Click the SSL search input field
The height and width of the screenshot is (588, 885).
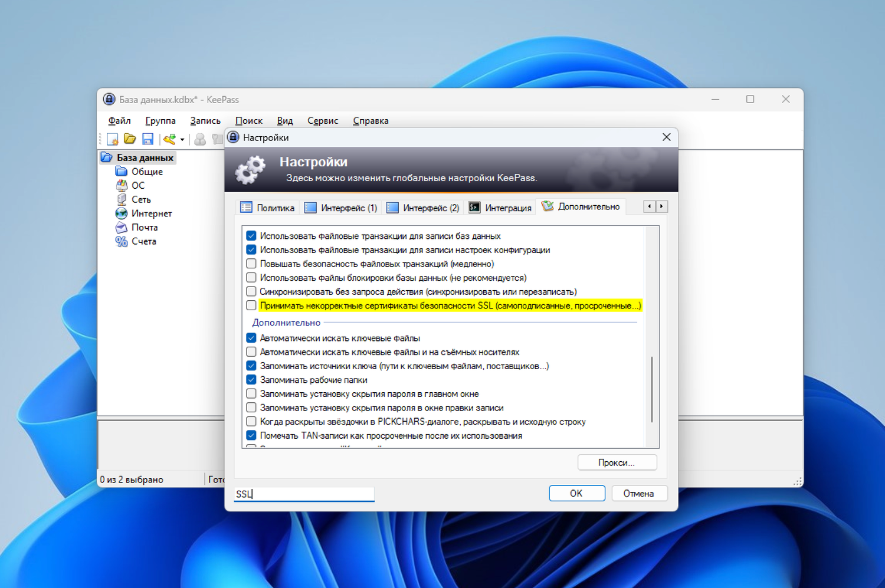pos(304,494)
